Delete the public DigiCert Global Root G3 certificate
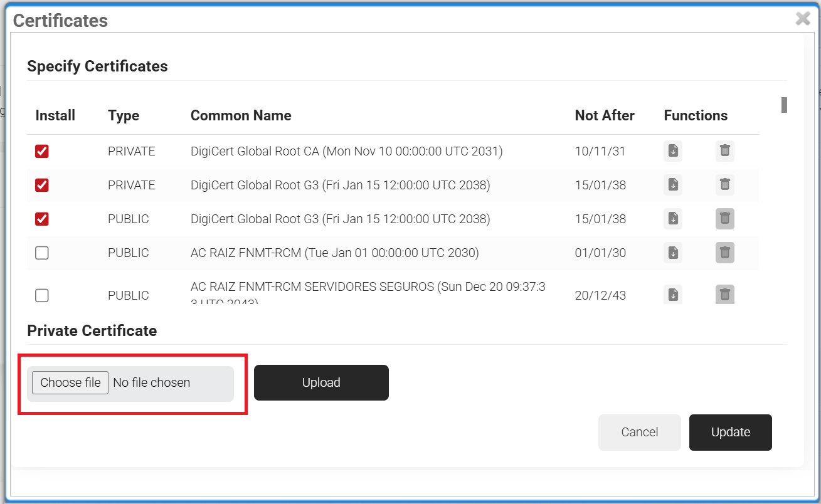The width and height of the screenshot is (821, 504). 724,219
